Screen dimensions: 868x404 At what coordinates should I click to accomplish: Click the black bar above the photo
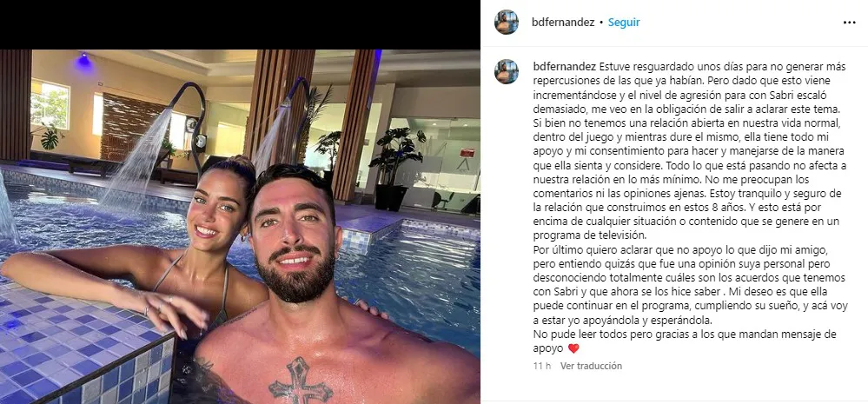(240, 24)
